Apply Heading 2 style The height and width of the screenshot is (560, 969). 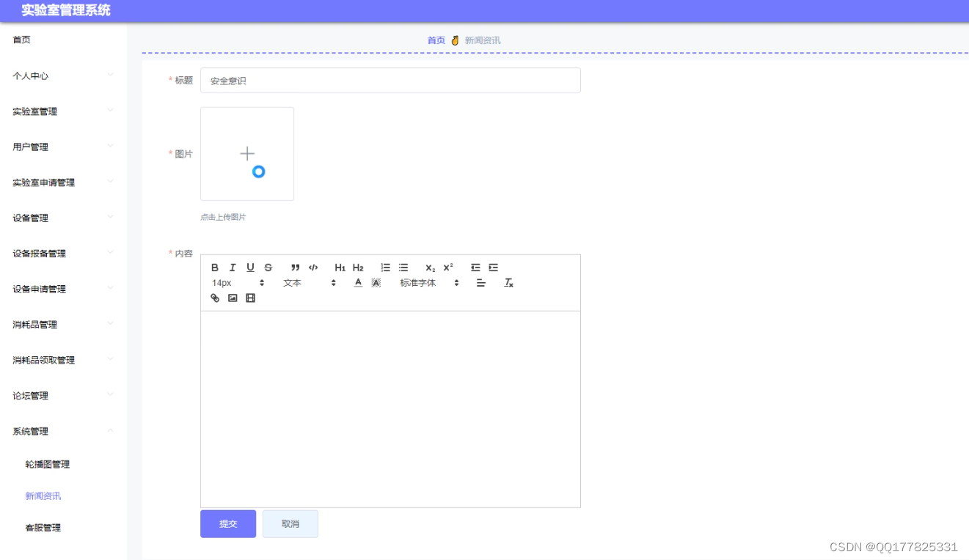(358, 268)
